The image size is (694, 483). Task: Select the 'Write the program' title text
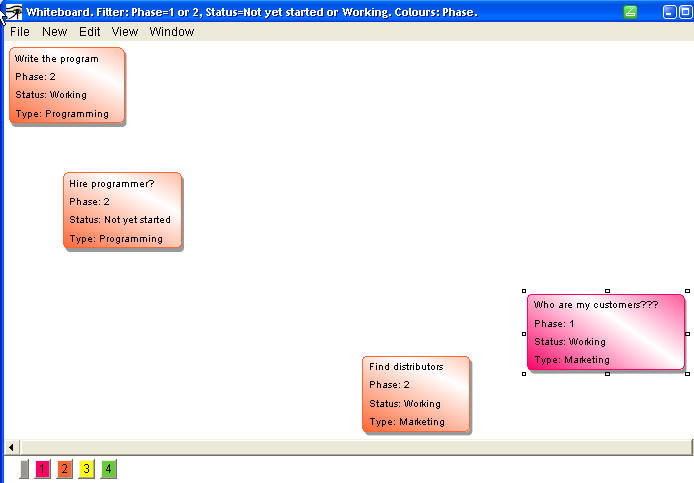57,59
